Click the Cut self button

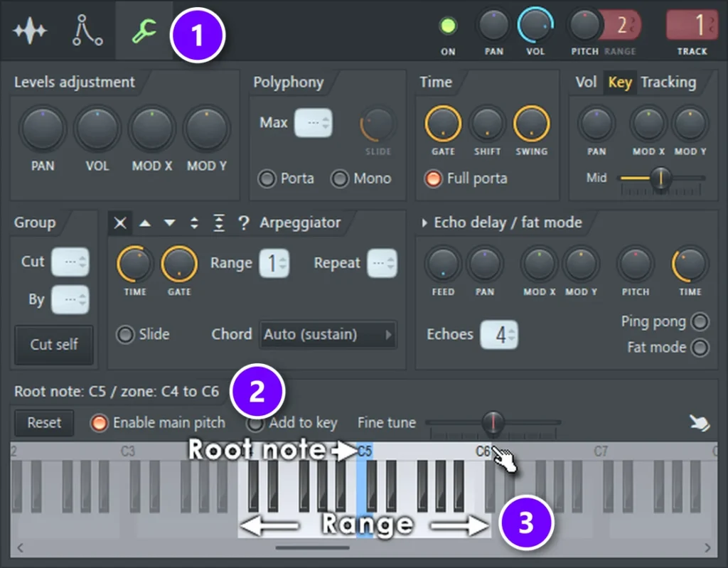click(54, 345)
